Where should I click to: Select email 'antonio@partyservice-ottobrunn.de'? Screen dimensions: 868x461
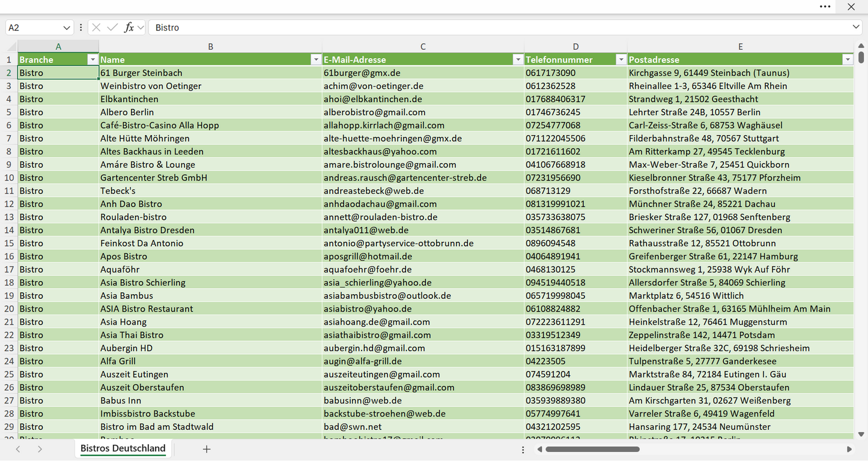(423, 244)
